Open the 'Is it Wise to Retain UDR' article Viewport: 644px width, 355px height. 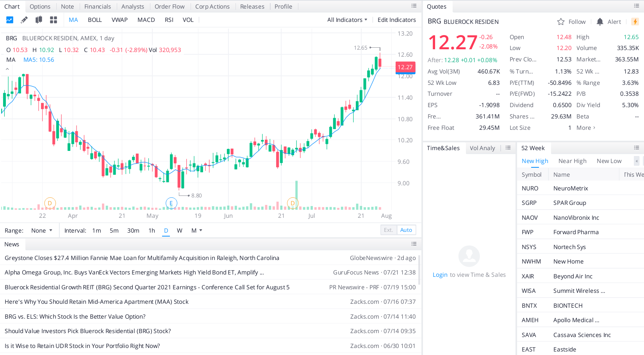(82, 346)
